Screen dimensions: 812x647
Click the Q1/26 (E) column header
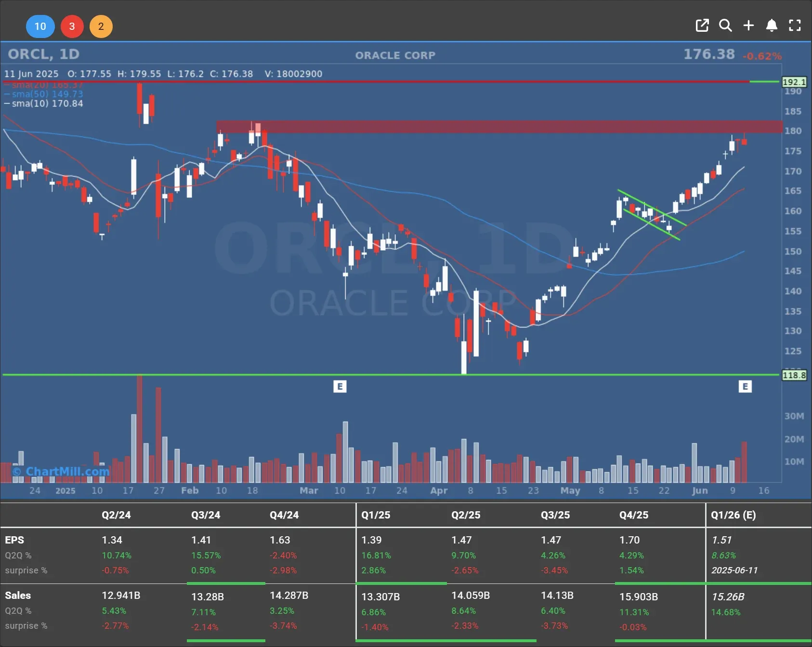tap(733, 515)
